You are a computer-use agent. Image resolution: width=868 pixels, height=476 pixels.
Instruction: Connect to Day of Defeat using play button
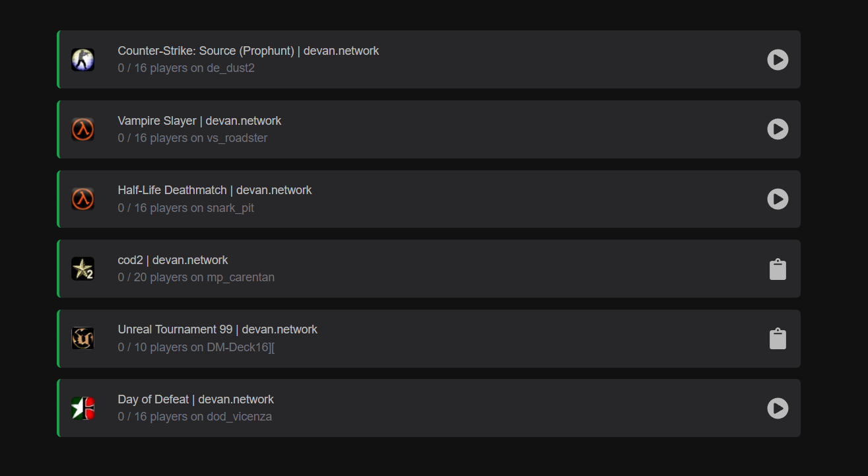tap(778, 408)
